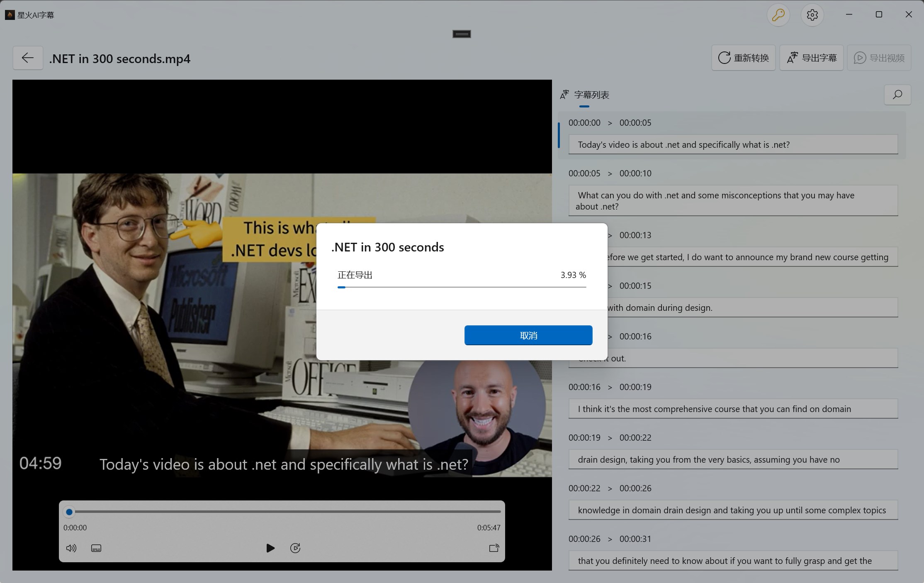
Task: Edit subtitle "drain design, taking you from"
Action: (733, 459)
